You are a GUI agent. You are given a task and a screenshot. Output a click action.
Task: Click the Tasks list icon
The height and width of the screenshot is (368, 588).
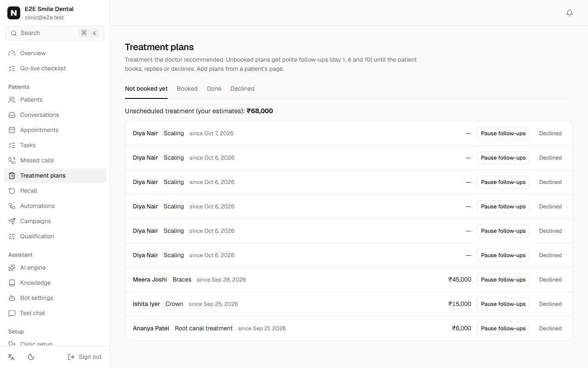coord(12,145)
